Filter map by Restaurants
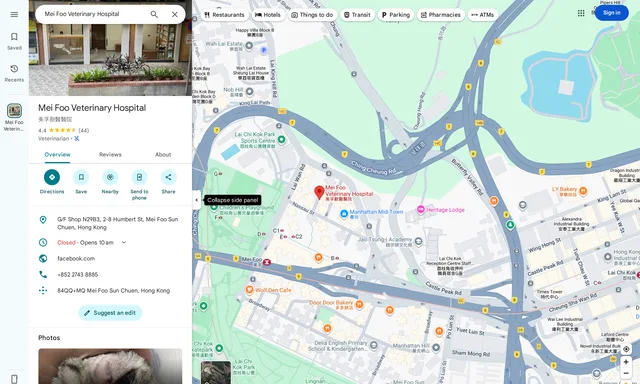The image size is (640, 384). tap(224, 15)
